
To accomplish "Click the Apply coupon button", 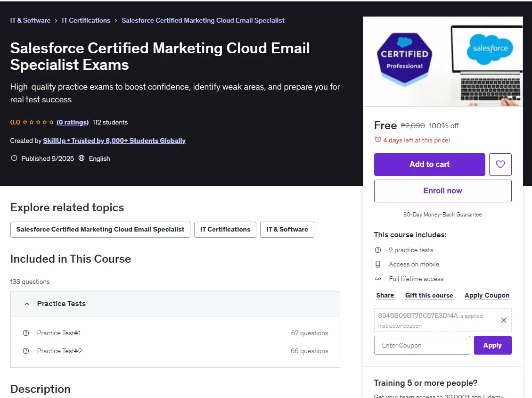I will coord(492,345).
